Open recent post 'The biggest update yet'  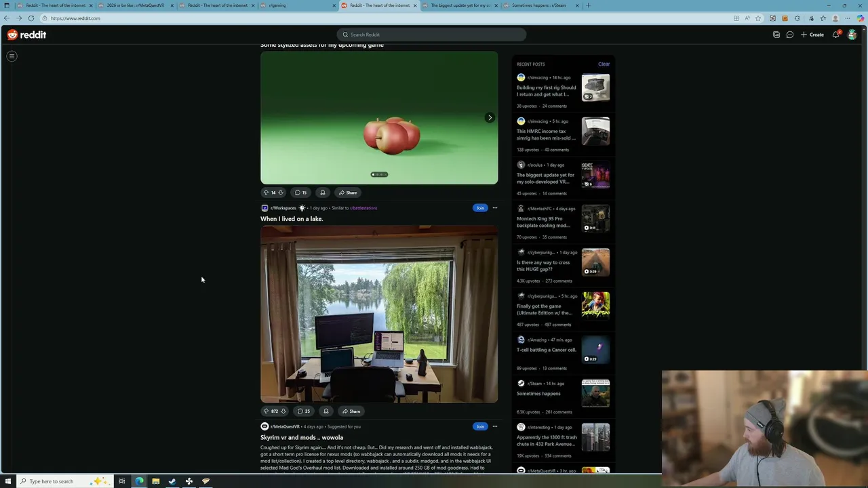pyautogui.click(x=546, y=178)
